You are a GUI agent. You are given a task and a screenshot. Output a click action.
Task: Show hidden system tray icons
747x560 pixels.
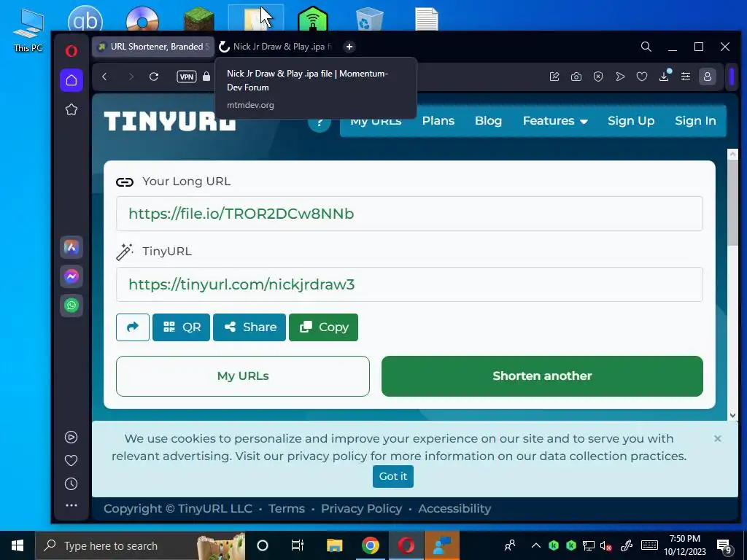pyautogui.click(x=536, y=545)
